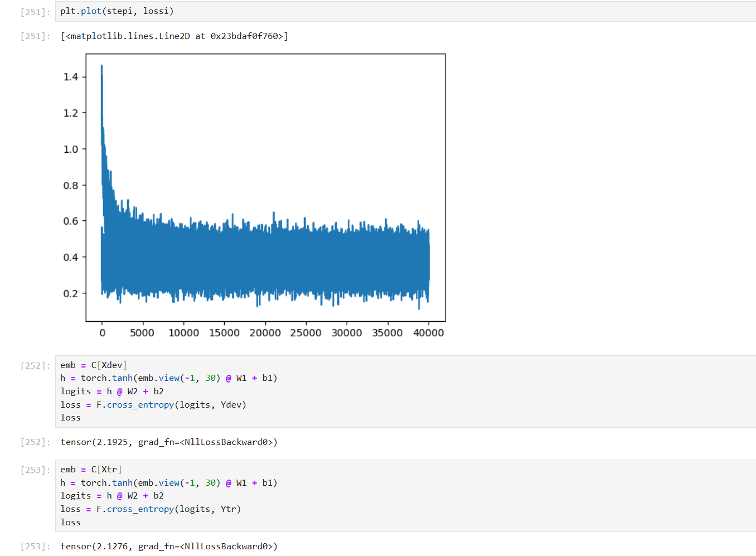Click the final loss line in cell 253
The height and width of the screenshot is (556, 756).
[71, 523]
